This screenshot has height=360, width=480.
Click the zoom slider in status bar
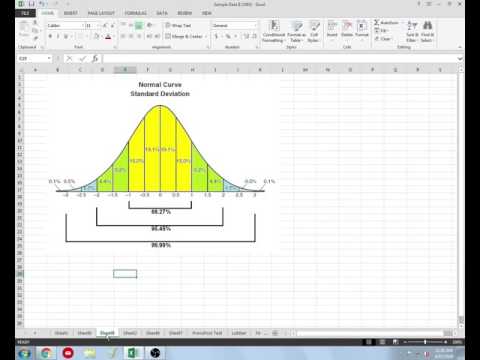tap(425, 342)
